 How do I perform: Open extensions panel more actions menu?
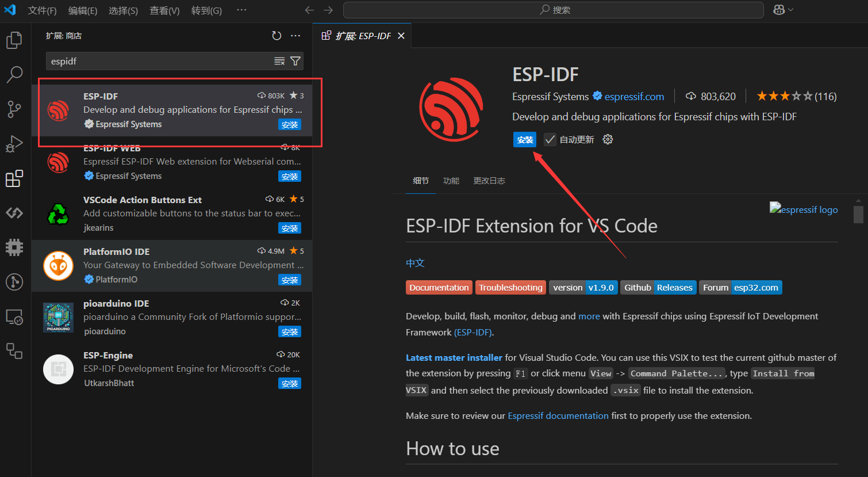[x=295, y=36]
